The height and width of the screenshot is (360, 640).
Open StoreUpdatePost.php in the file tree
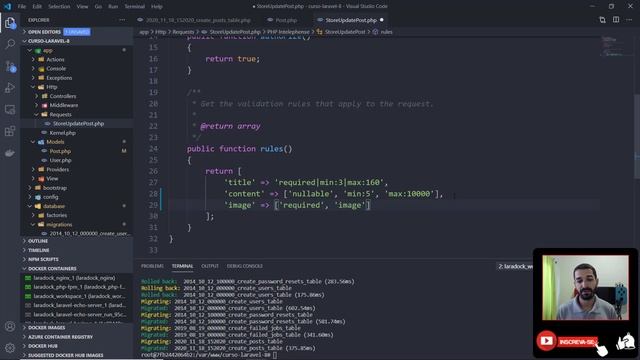77,124
